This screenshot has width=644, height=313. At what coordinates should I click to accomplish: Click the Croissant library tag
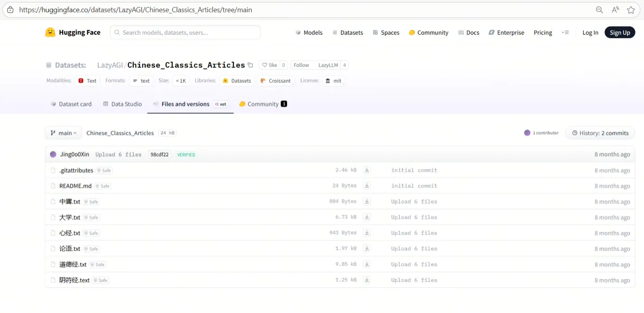pos(275,81)
